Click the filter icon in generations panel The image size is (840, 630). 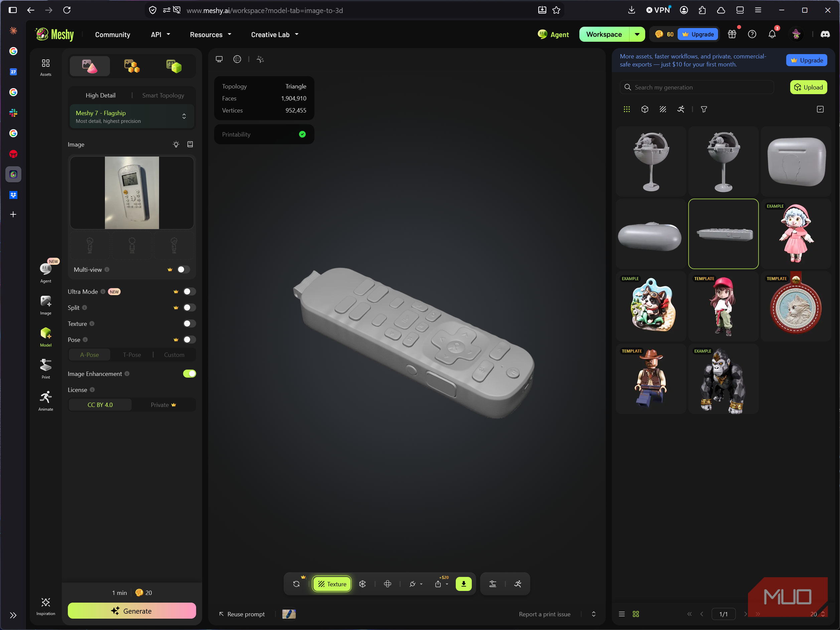click(x=704, y=109)
